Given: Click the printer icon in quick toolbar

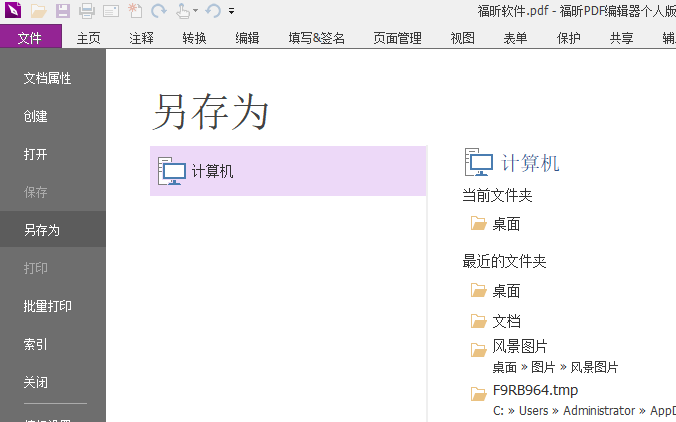Looking at the screenshot, I should [87, 11].
